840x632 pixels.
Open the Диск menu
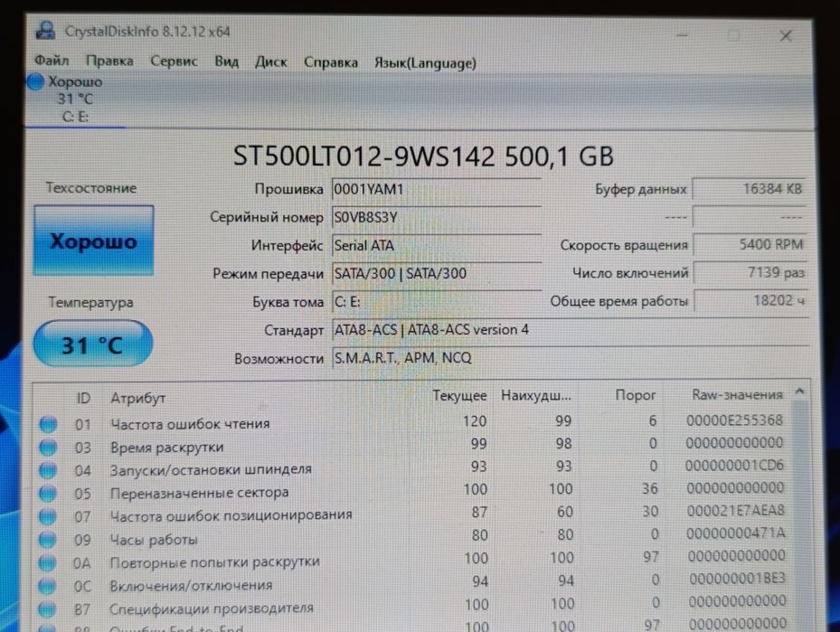pos(271,62)
